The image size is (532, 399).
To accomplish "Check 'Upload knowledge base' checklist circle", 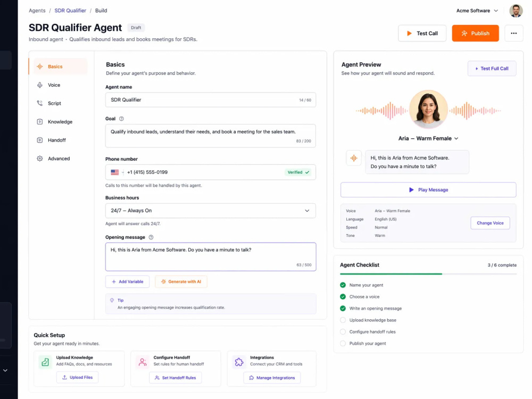I will (343, 320).
